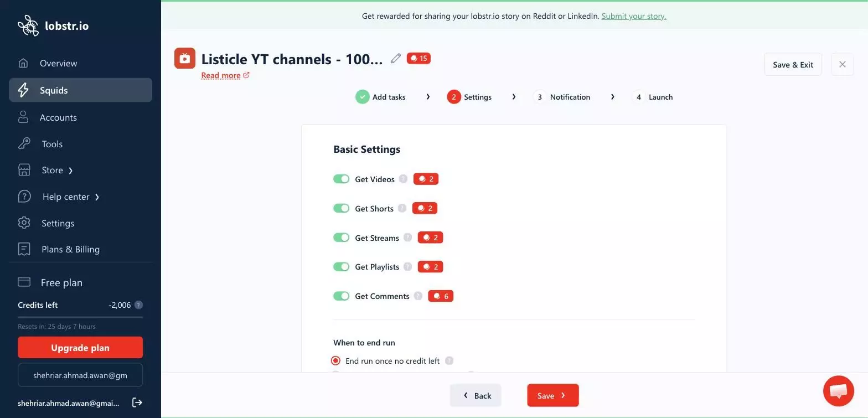
Task: Select the Settings step
Action: click(x=469, y=97)
